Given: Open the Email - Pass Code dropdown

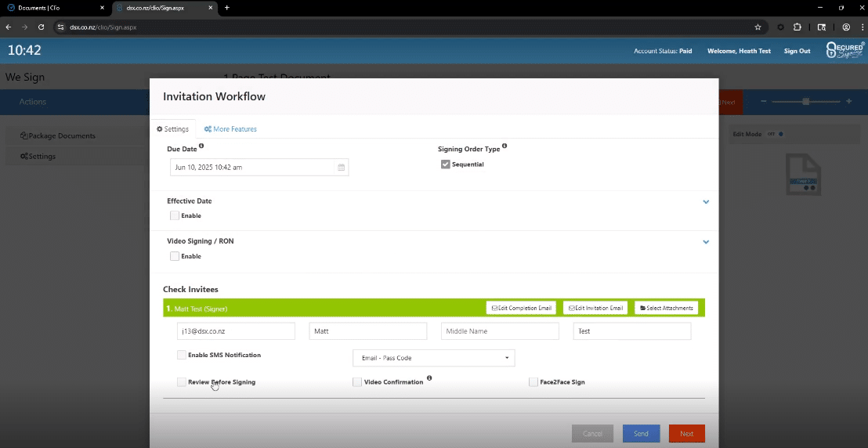Looking at the screenshot, I should point(434,358).
